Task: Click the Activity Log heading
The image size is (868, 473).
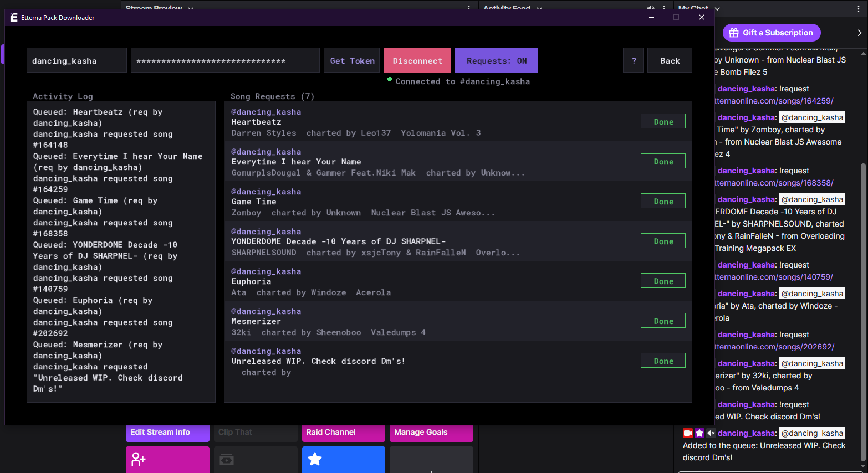Action: pos(63,96)
